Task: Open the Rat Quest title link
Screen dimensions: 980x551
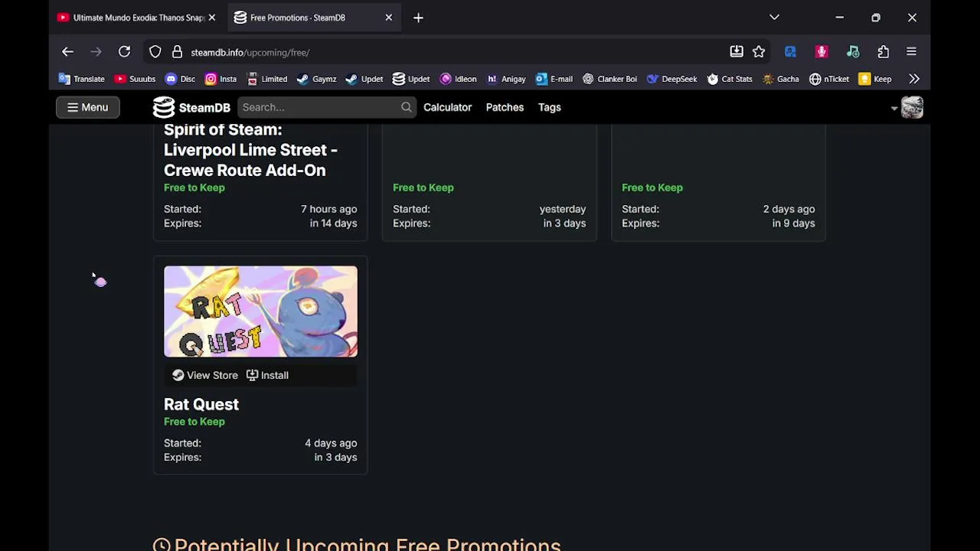Action: [201, 404]
